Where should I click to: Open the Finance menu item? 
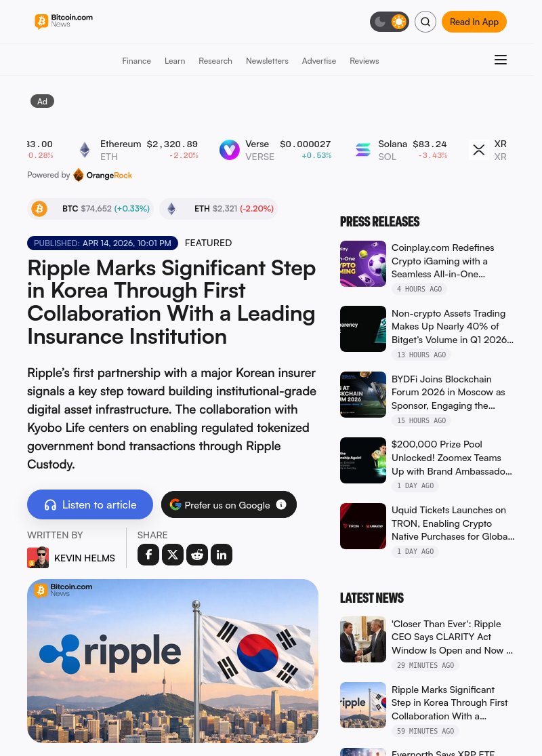click(136, 61)
